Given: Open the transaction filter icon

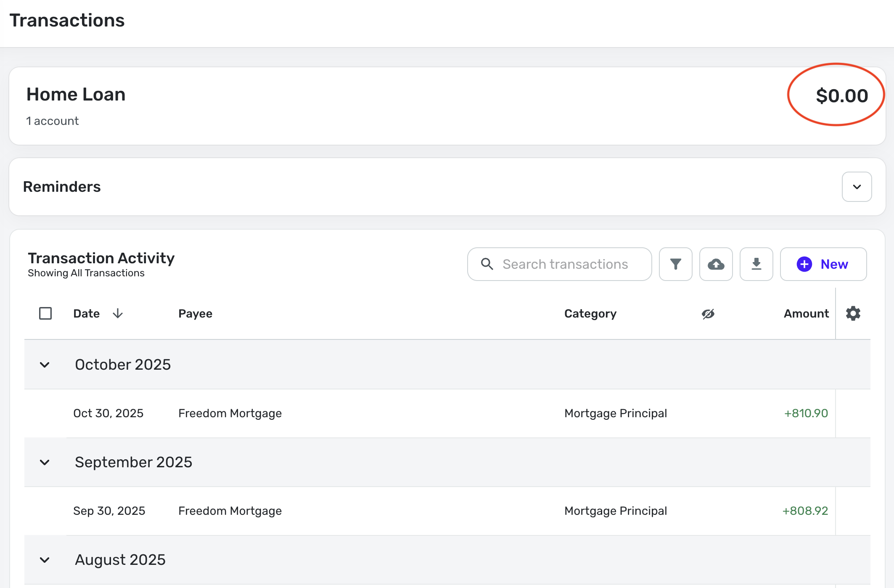Looking at the screenshot, I should (x=675, y=264).
